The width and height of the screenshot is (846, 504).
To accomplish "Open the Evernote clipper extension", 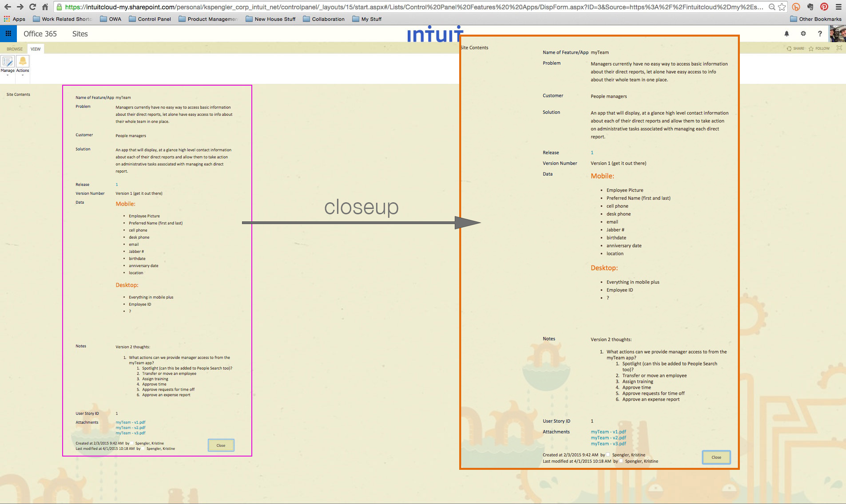I will point(811,7).
